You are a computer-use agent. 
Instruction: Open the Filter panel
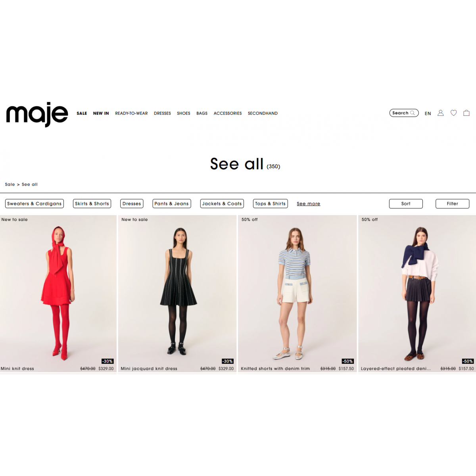(452, 203)
